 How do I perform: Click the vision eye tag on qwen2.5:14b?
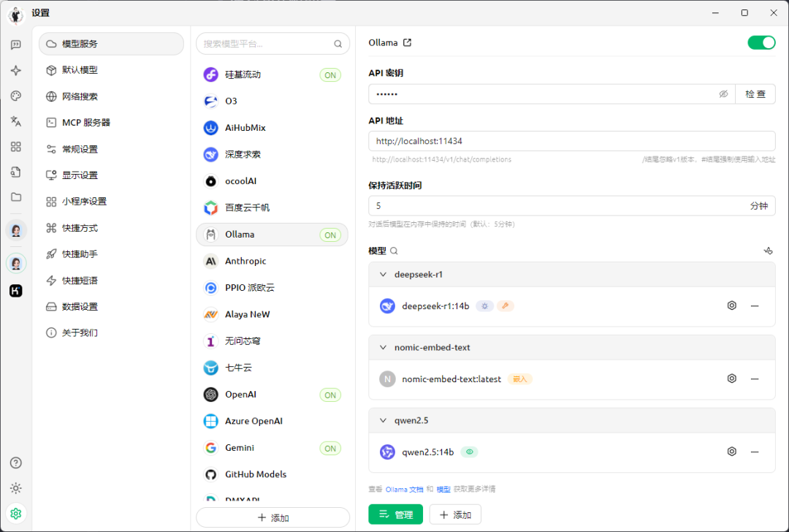coord(470,452)
